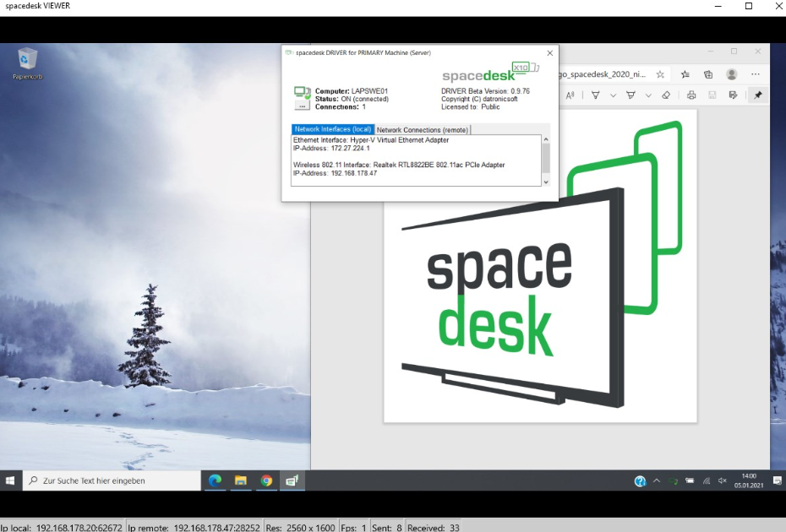Click the muted volume tray icon
This screenshot has width=786, height=532.
coord(723,480)
